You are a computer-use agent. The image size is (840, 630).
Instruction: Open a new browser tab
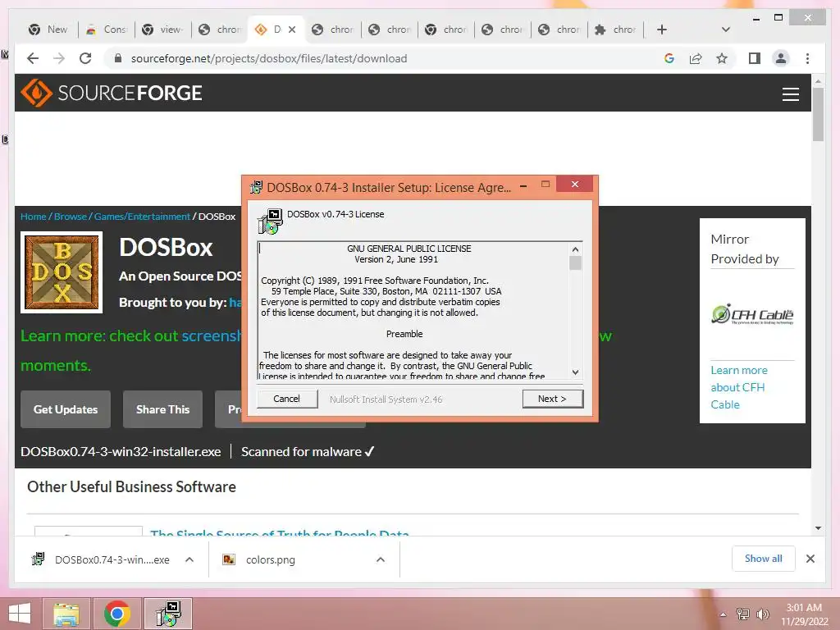pos(662,30)
